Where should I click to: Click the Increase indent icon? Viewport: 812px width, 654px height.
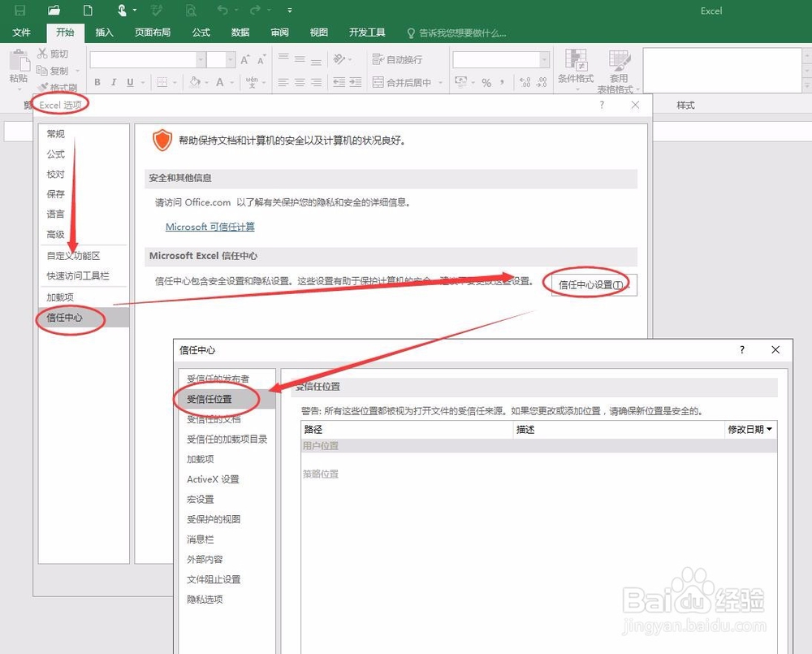(x=356, y=82)
